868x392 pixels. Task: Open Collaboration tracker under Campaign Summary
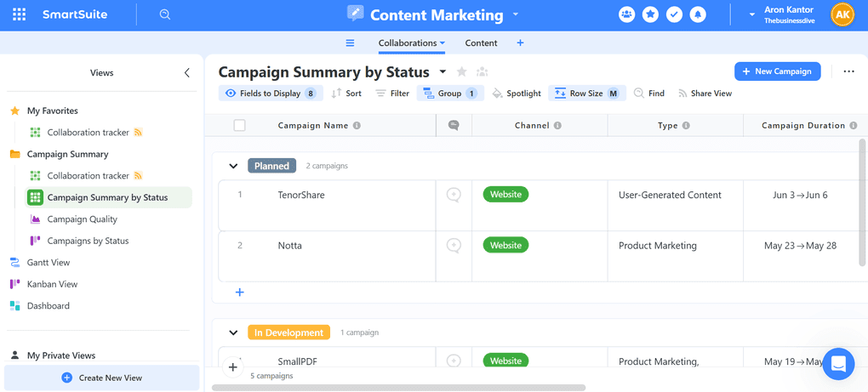click(x=87, y=176)
